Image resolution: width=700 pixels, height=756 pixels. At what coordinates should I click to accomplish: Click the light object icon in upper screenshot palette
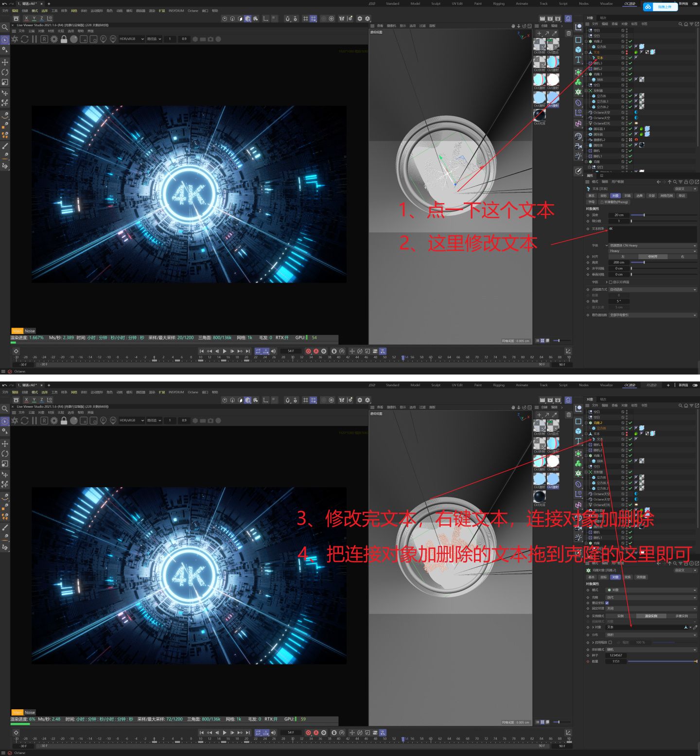click(578, 156)
